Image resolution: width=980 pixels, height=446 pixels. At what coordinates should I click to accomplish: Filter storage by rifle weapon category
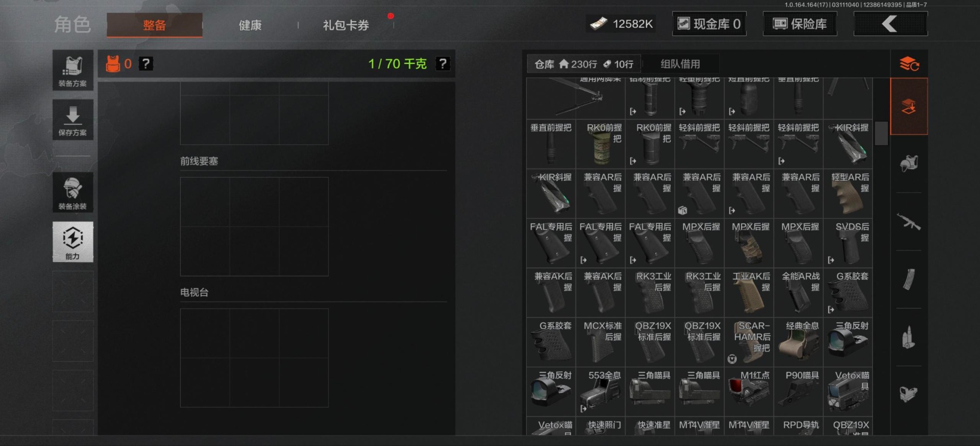click(909, 222)
